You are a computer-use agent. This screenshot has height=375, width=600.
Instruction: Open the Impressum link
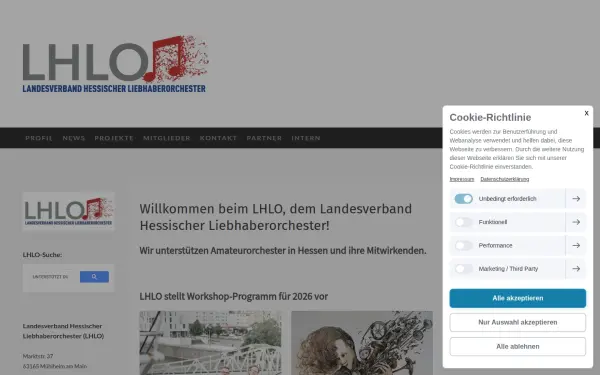(x=461, y=179)
